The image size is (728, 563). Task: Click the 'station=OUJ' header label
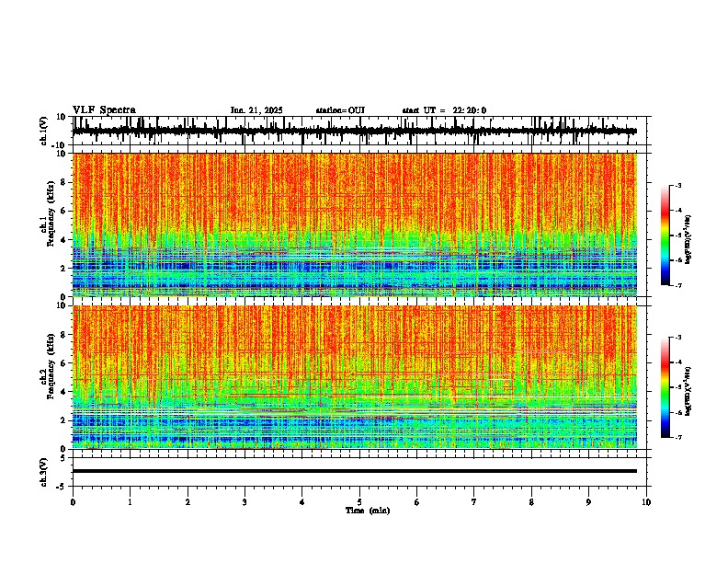(340, 110)
